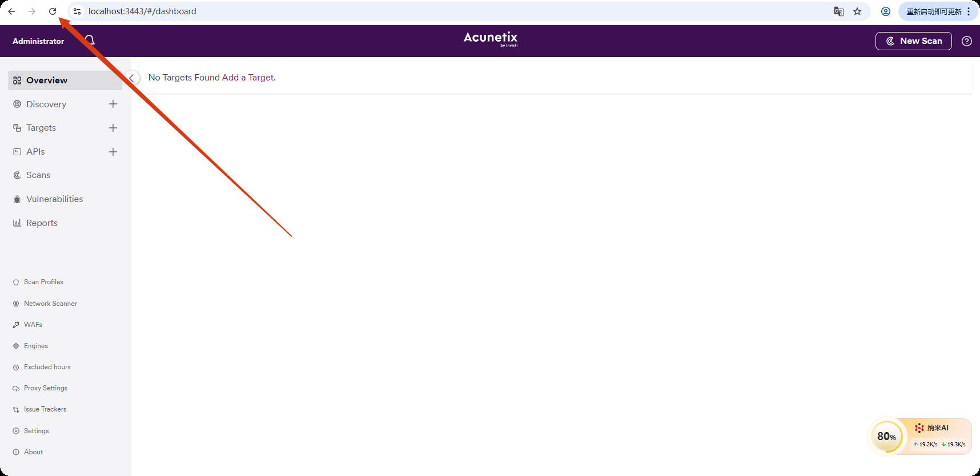Open the Reports section

(x=42, y=223)
